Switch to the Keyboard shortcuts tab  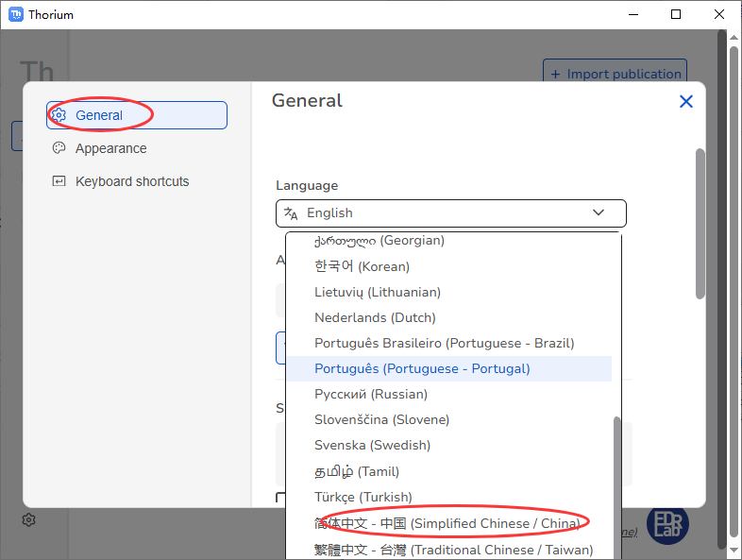[x=132, y=181]
